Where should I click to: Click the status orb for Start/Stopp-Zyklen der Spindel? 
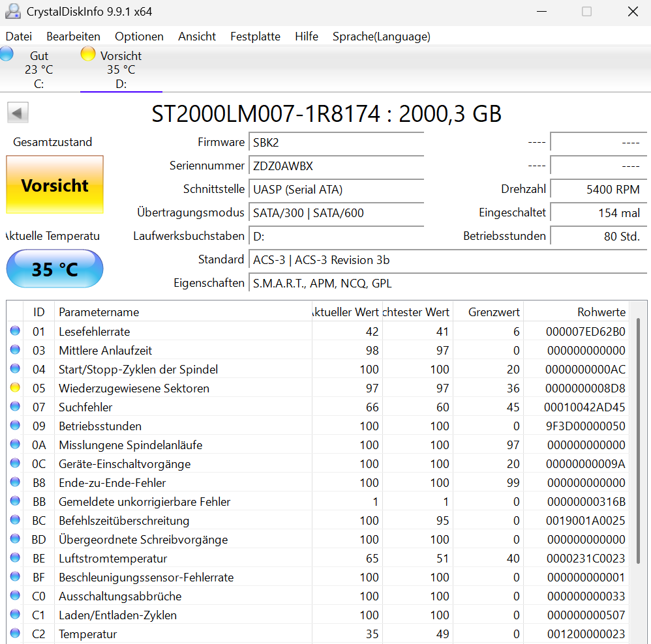(x=15, y=368)
